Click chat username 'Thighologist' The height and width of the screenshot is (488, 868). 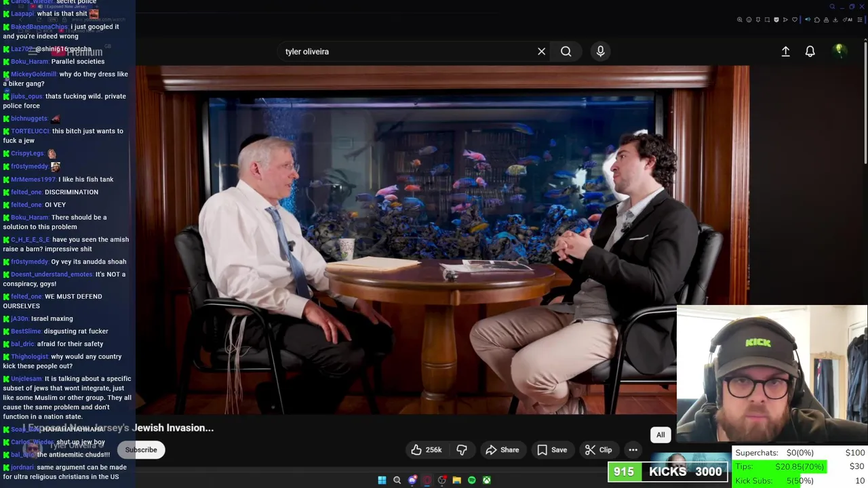[x=30, y=357]
